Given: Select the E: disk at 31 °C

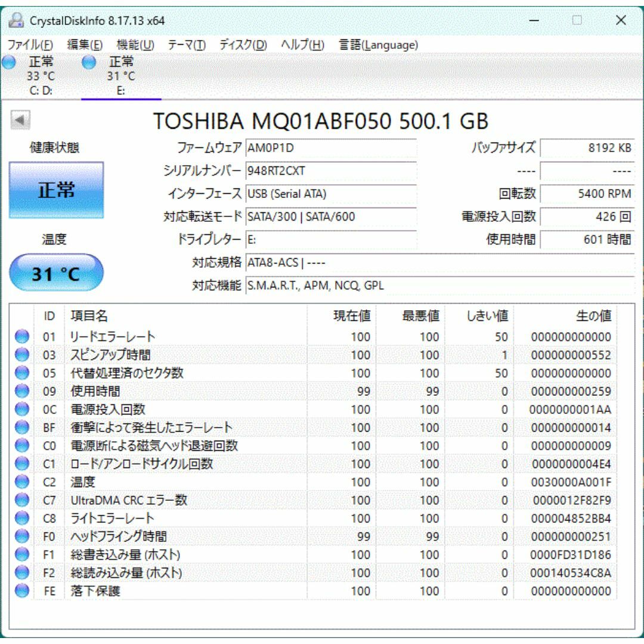Looking at the screenshot, I should [x=120, y=76].
